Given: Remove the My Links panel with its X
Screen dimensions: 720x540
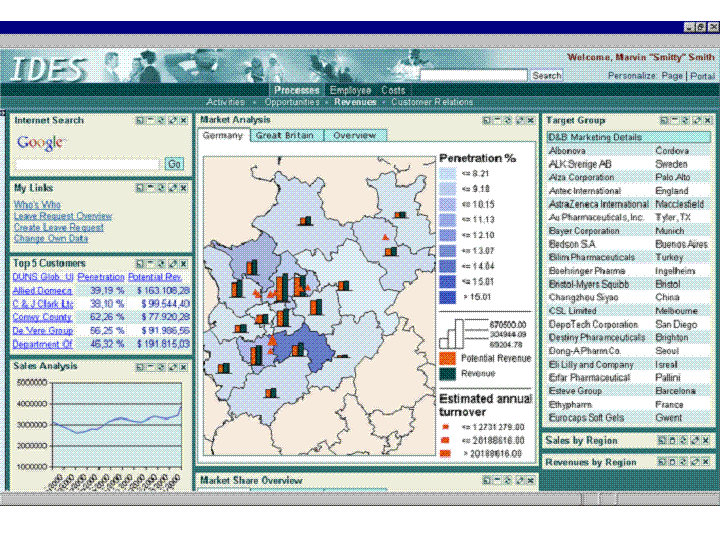Looking at the screenshot, I should 183,188.
